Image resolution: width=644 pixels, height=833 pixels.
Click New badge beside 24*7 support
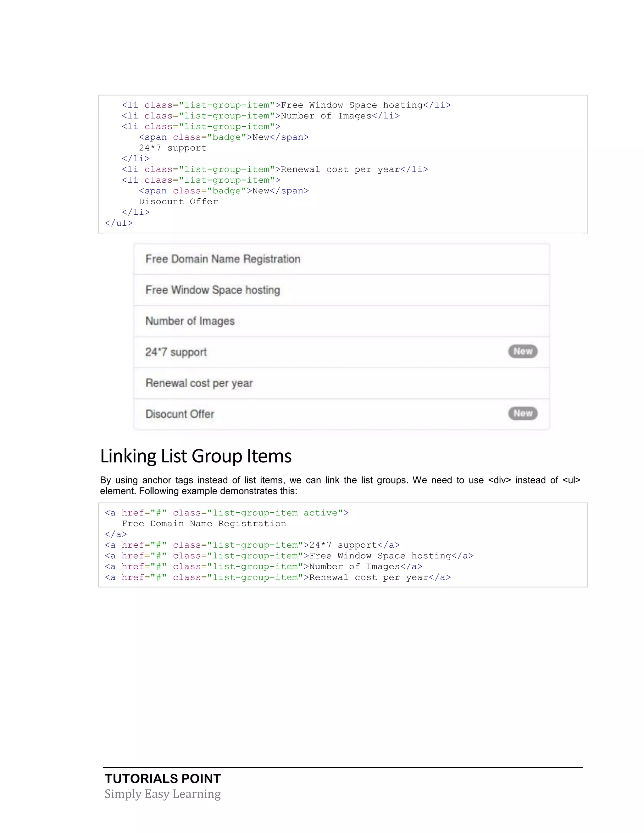tap(523, 351)
